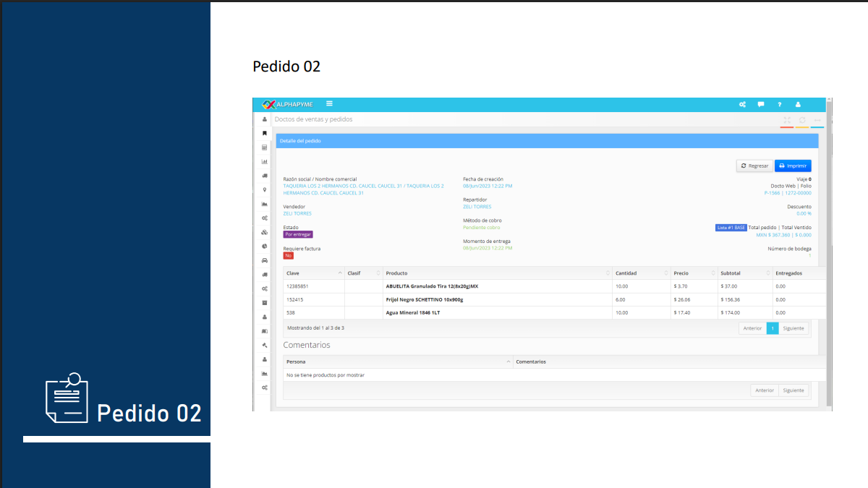
Task: Sort table by Cantidad column header
Action: click(x=640, y=273)
